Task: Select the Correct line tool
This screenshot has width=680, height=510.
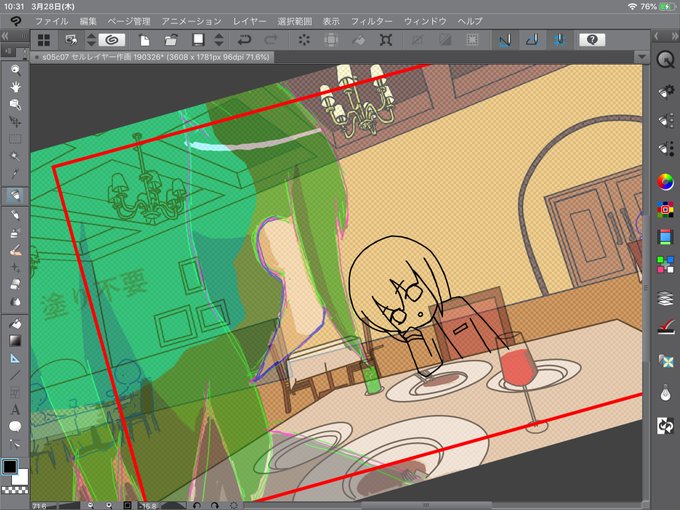Action: (15, 444)
